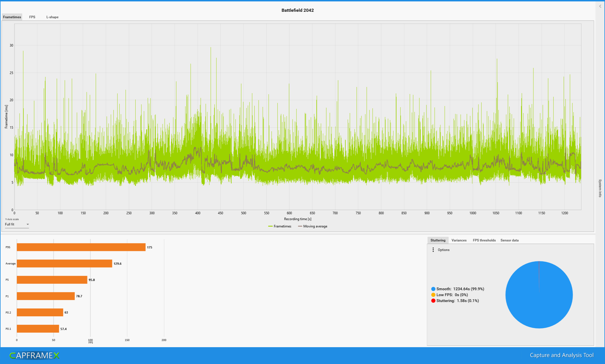Select the Stuttering tab
Viewport: 605px width, 364px height.
pos(438,240)
